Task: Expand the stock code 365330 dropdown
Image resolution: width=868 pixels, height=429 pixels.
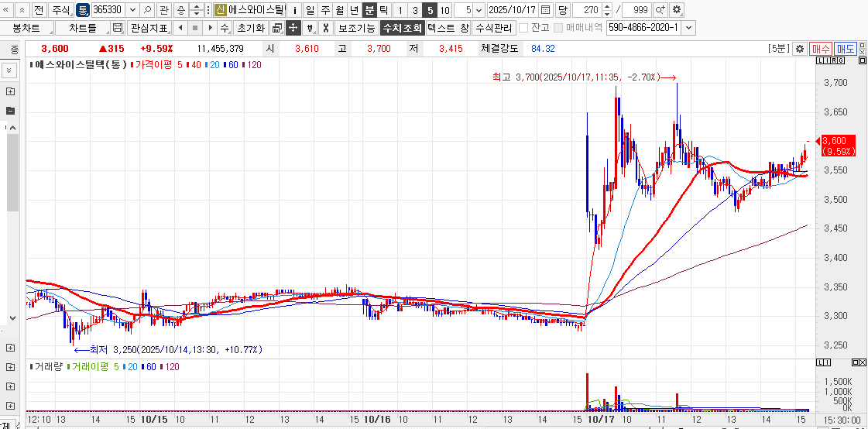Action: (x=130, y=10)
